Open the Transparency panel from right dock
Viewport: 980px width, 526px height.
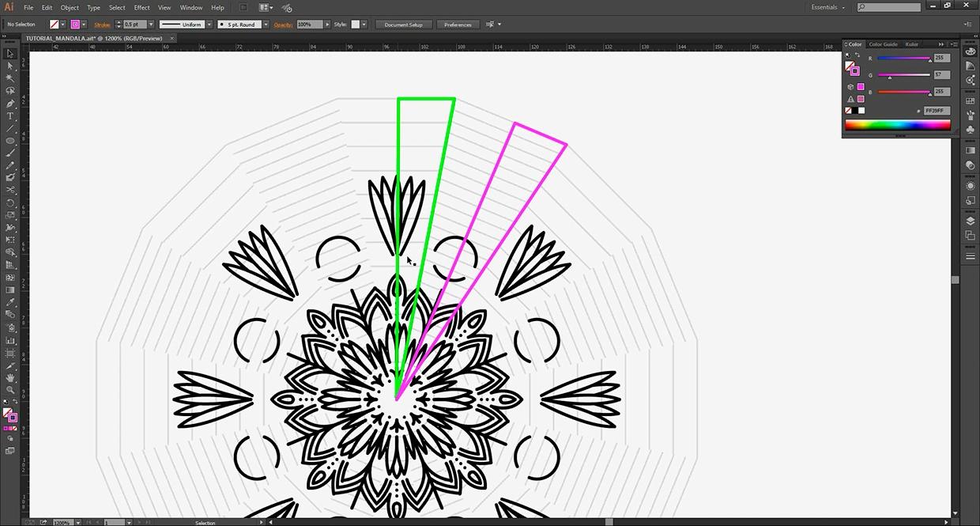971,165
